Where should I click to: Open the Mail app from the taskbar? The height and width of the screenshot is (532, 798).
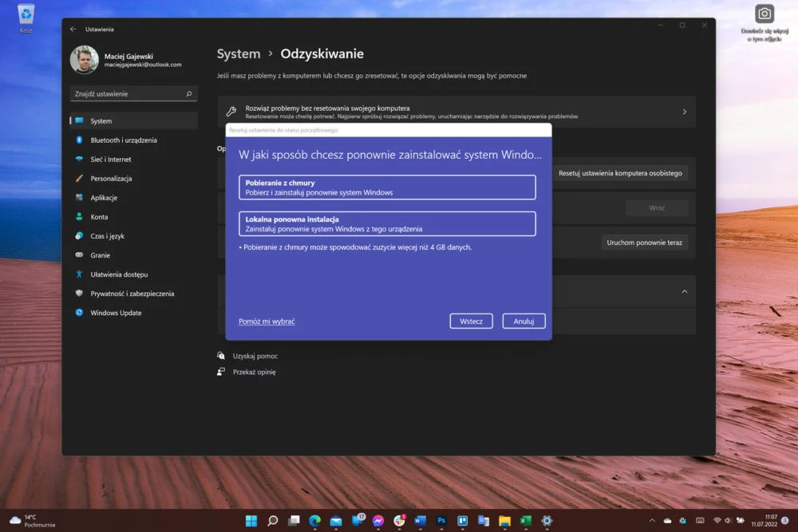(336, 520)
